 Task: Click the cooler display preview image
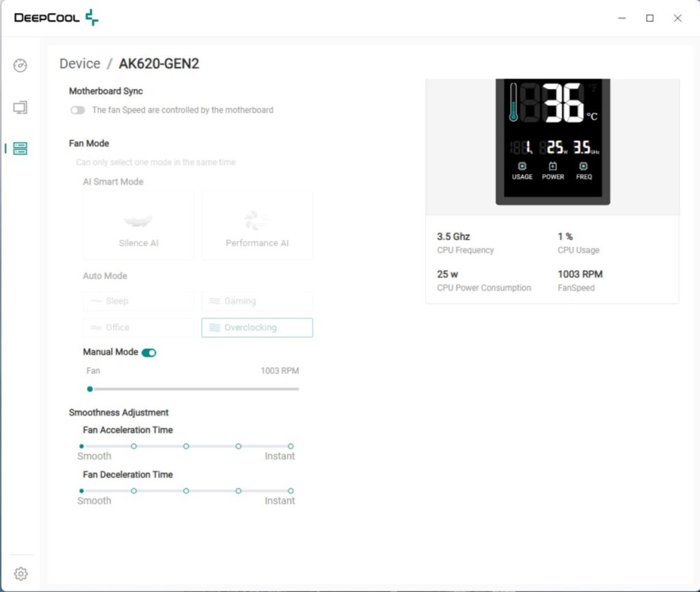point(552,142)
